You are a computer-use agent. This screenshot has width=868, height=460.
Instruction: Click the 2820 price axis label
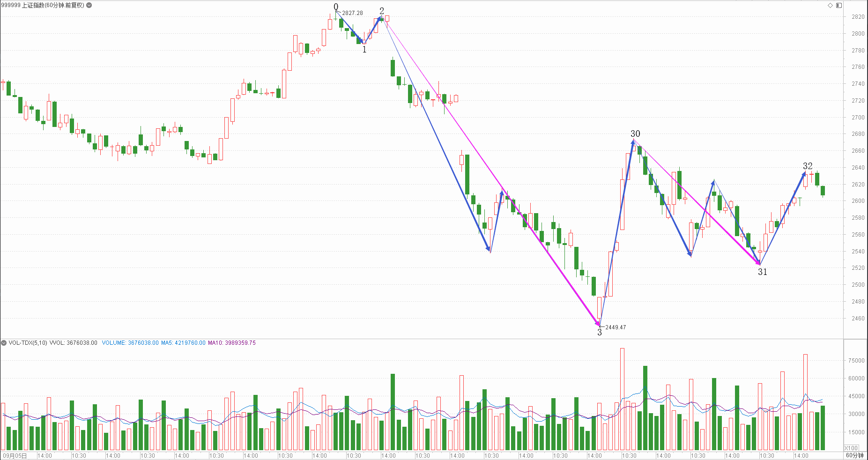click(858, 17)
